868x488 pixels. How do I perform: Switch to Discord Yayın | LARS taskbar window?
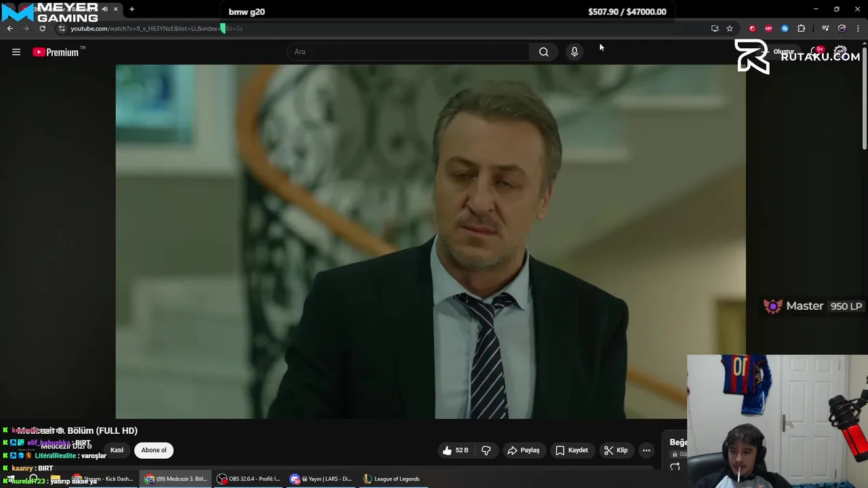pos(321,479)
